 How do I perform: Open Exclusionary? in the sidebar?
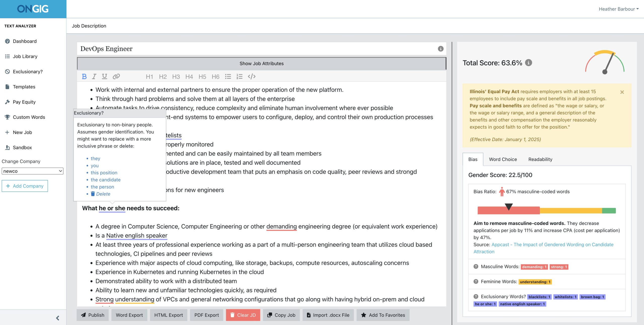coord(28,72)
